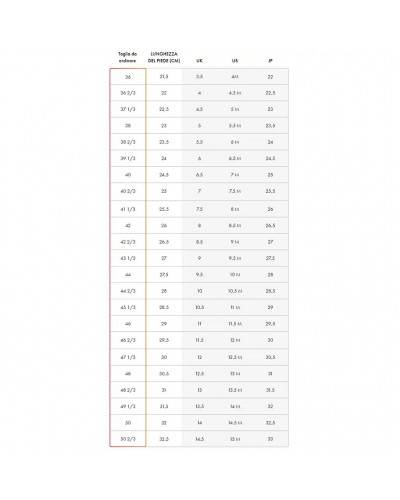Click the JP value in the size 48 row
Screen dimensions: 400x500
[270, 374]
